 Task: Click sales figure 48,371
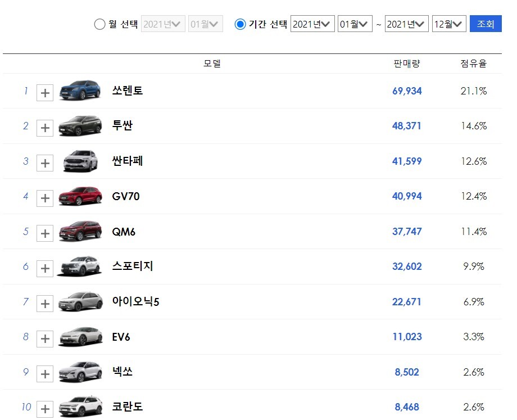[406, 126]
